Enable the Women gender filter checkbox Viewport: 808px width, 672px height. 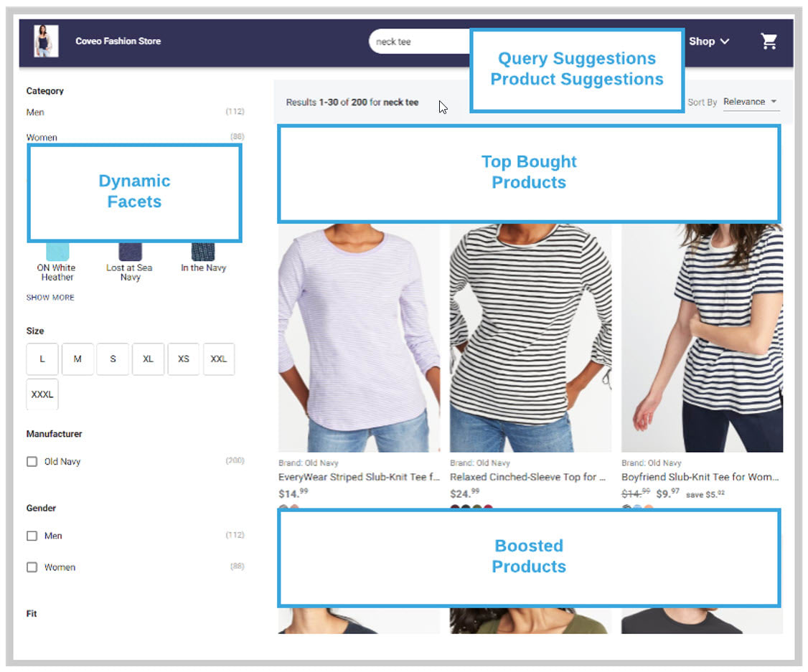[32, 567]
